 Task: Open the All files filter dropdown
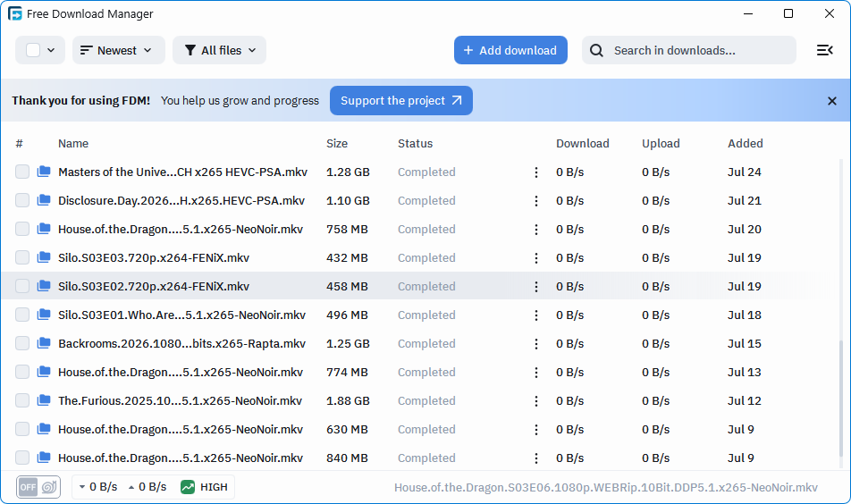coord(219,50)
